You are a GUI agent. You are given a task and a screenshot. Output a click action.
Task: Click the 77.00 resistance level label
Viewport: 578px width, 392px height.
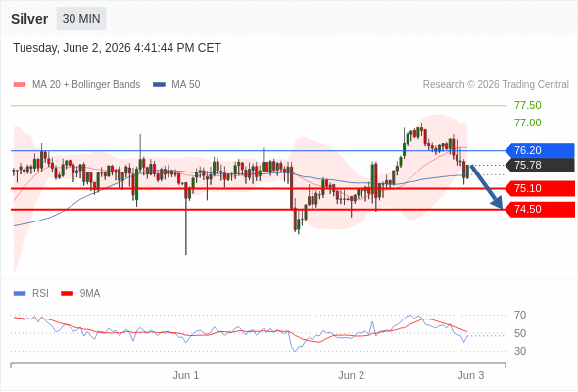coord(528,122)
